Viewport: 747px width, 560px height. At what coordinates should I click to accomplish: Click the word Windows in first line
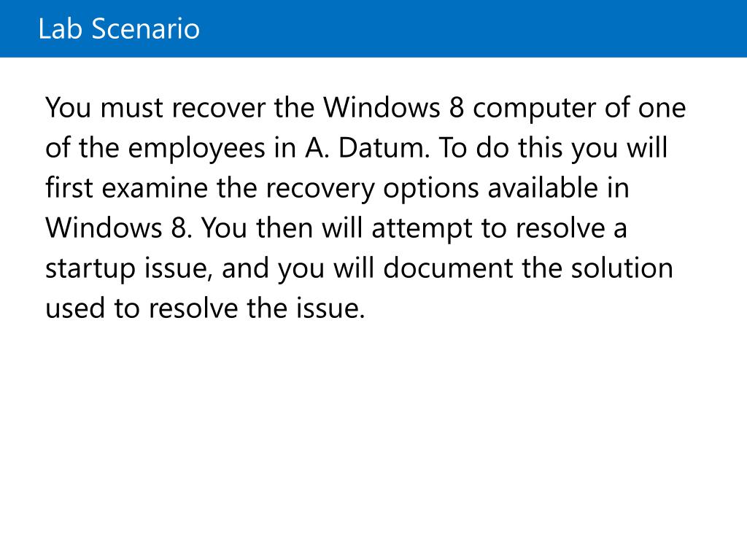coord(382,107)
